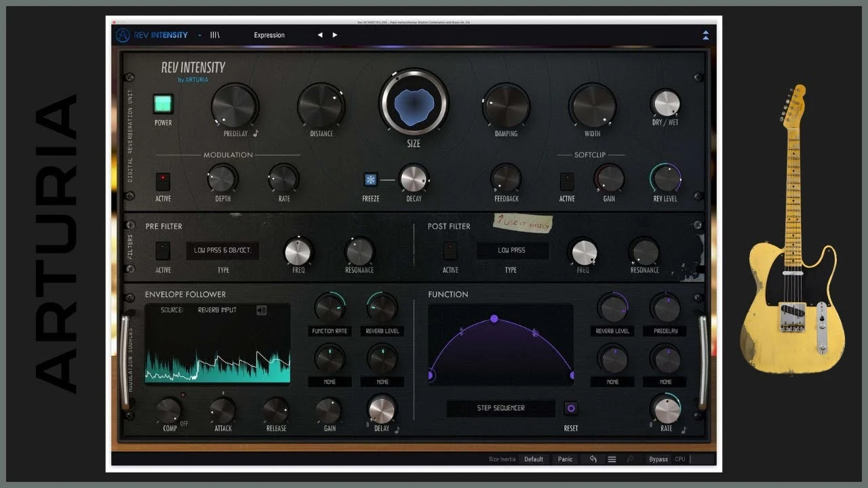The image size is (868, 488).
Task: Toggle Modulation Active switch
Action: pos(163,181)
